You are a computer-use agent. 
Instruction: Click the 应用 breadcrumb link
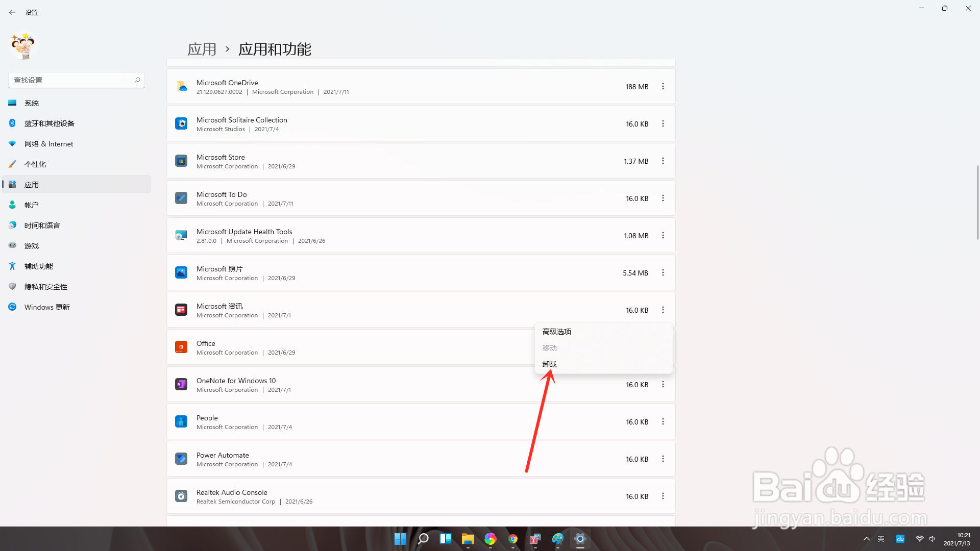tap(202, 49)
